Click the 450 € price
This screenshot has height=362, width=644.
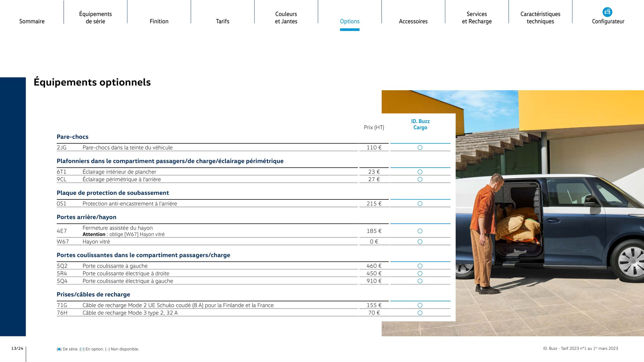[374, 273]
